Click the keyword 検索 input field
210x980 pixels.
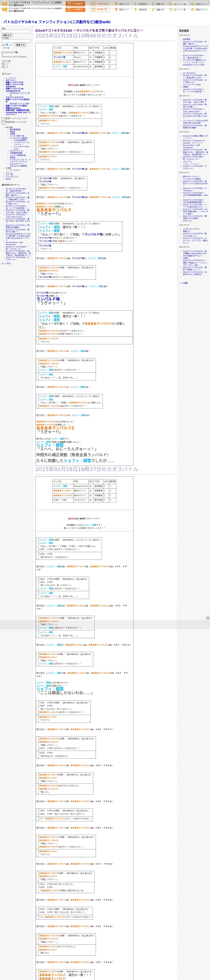point(16,32)
